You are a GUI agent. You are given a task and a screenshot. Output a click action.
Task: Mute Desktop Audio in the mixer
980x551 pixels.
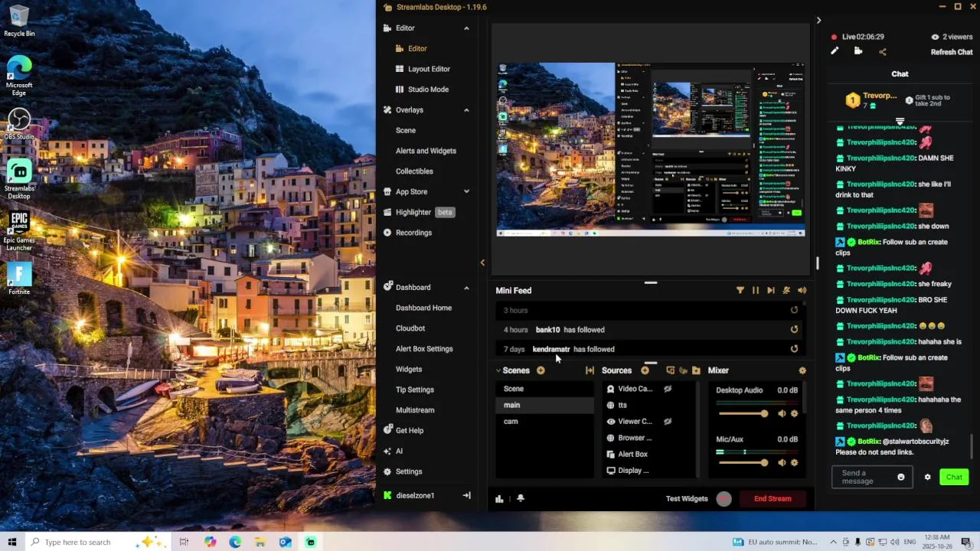[782, 413]
